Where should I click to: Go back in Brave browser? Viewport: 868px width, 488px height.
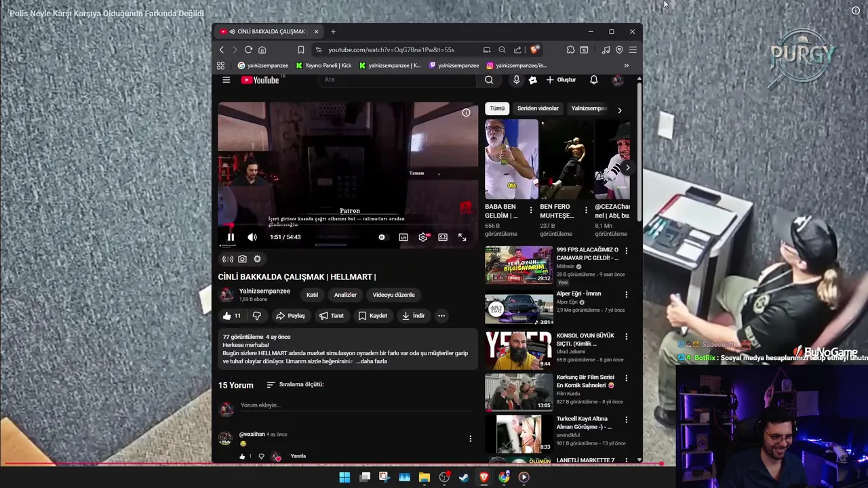point(222,49)
